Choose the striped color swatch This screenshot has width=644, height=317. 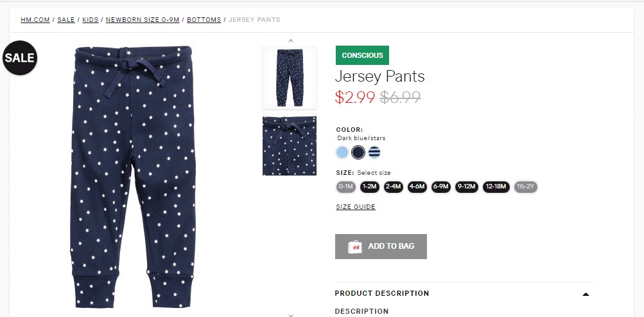click(374, 152)
